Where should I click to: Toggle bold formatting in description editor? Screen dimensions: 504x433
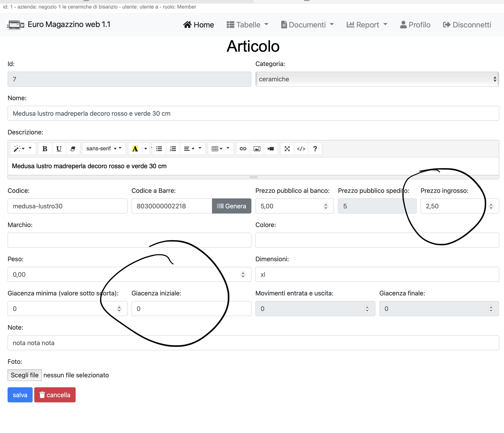(x=45, y=149)
